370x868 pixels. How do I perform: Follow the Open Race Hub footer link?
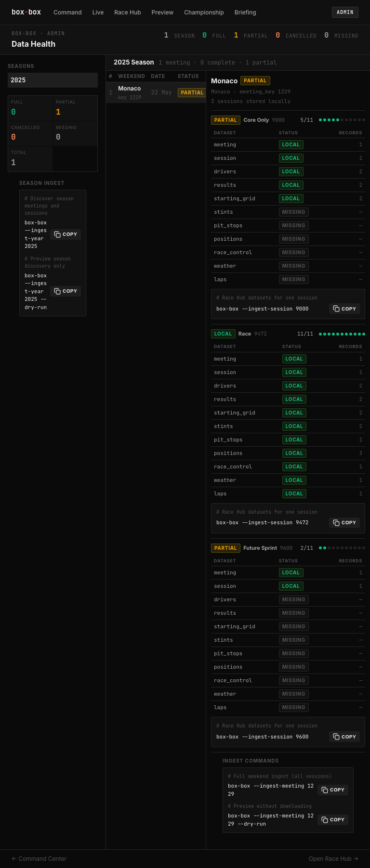point(333,858)
